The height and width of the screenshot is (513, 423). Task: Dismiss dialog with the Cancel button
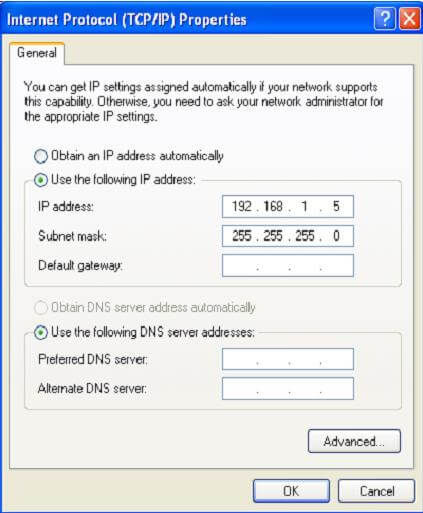click(x=377, y=491)
